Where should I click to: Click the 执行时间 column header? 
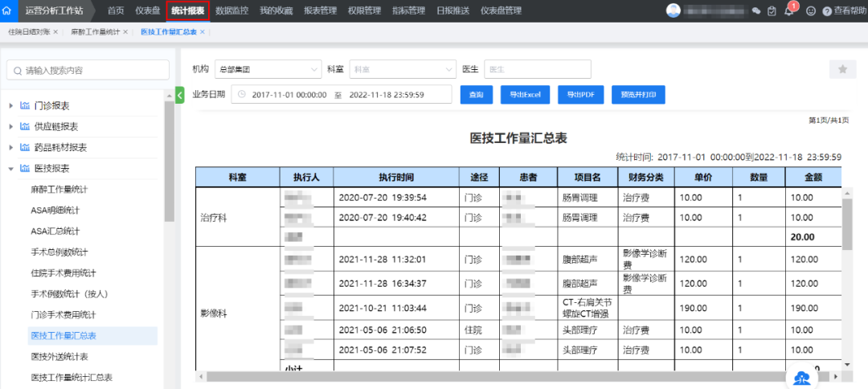click(x=396, y=177)
